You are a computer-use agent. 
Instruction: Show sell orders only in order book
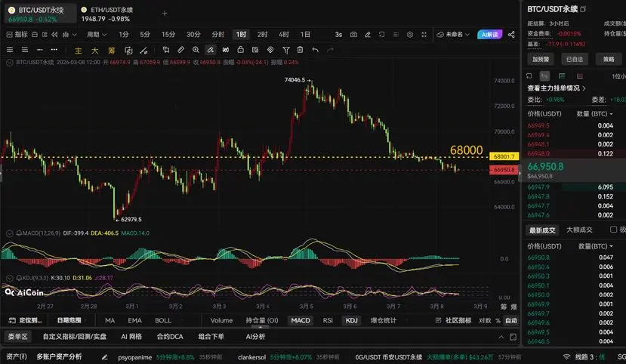click(580, 76)
